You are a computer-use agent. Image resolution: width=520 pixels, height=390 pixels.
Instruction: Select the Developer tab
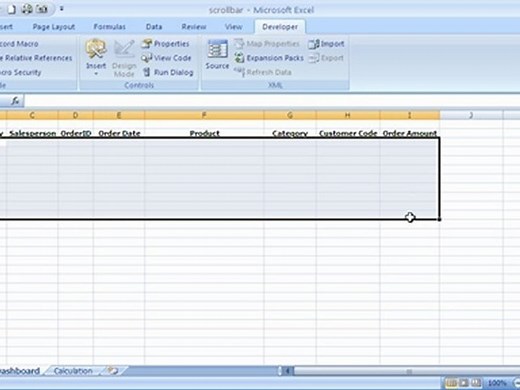click(x=280, y=27)
